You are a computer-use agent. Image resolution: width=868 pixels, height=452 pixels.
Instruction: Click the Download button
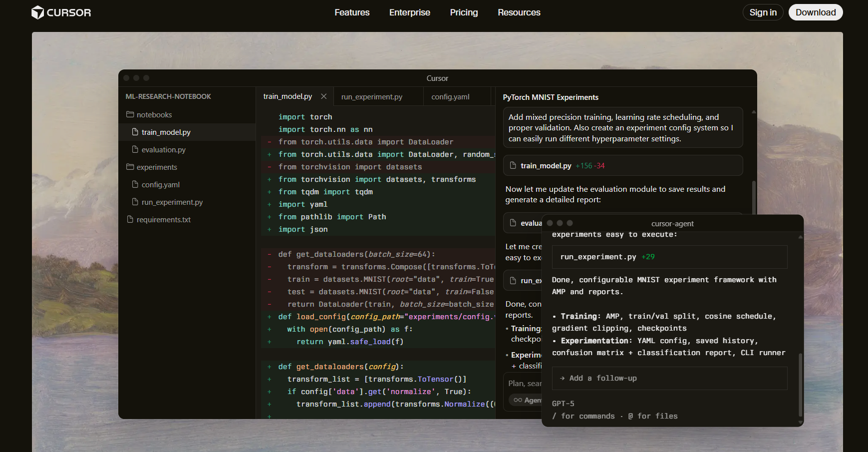[x=815, y=12]
